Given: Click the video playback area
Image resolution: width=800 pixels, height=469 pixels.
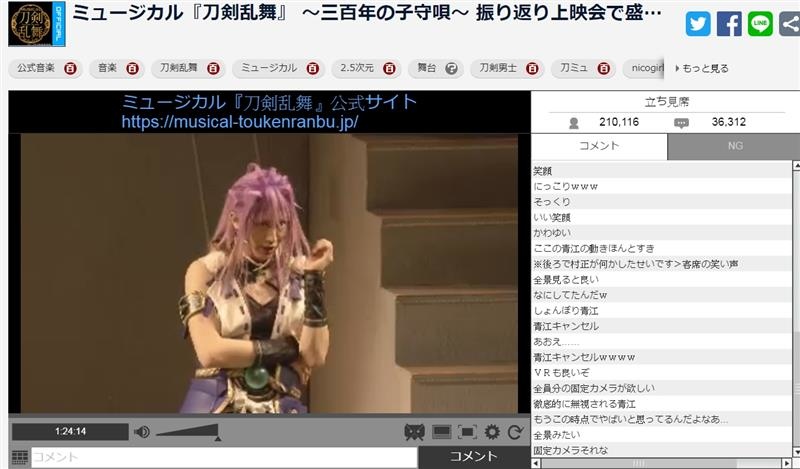Looking at the screenshot, I should pos(269,273).
